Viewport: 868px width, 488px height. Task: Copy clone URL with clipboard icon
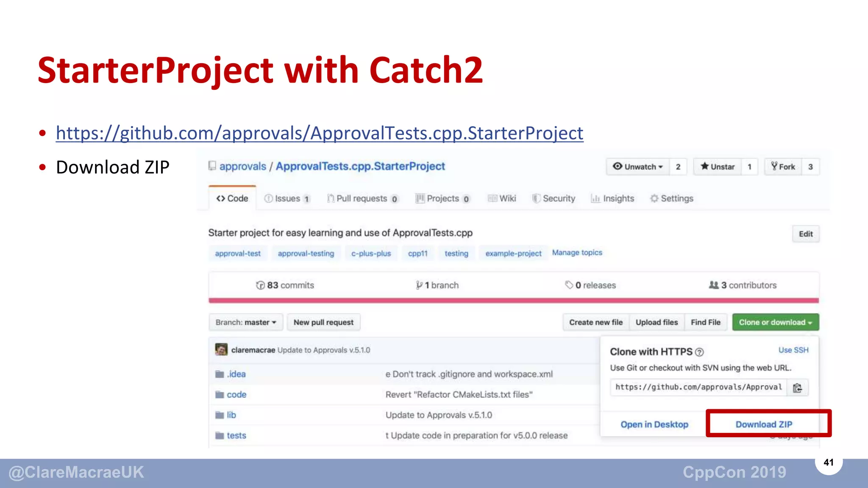pyautogui.click(x=798, y=388)
